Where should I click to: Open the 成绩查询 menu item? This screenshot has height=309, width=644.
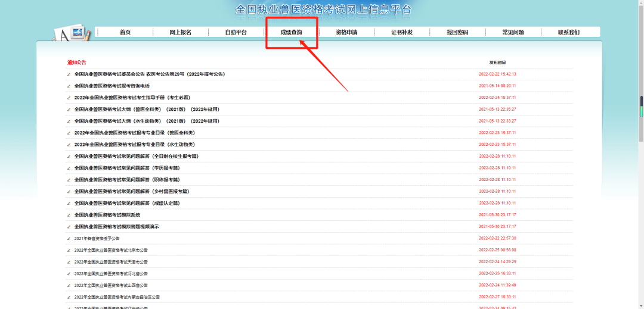click(291, 32)
